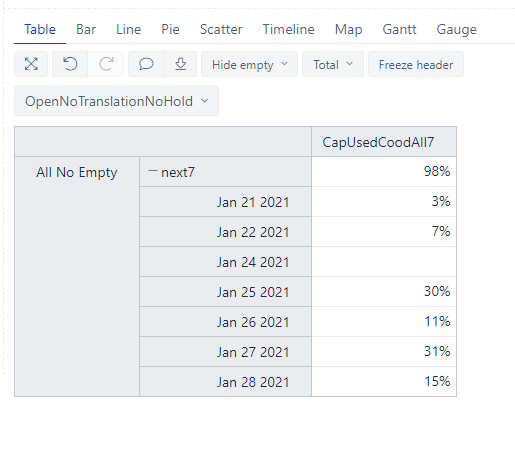
Task: Switch to the Line chart tab
Action: [128, 29]
